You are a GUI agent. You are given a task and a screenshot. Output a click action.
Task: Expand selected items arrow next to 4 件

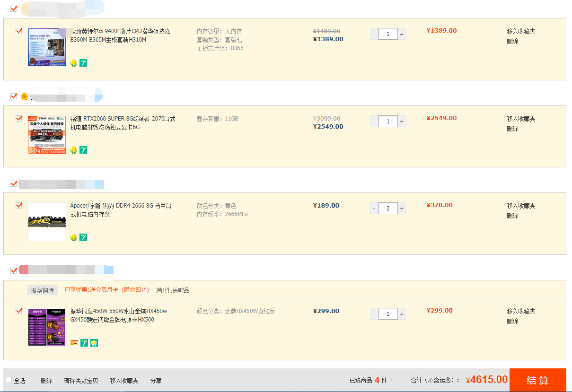(391, 380)
